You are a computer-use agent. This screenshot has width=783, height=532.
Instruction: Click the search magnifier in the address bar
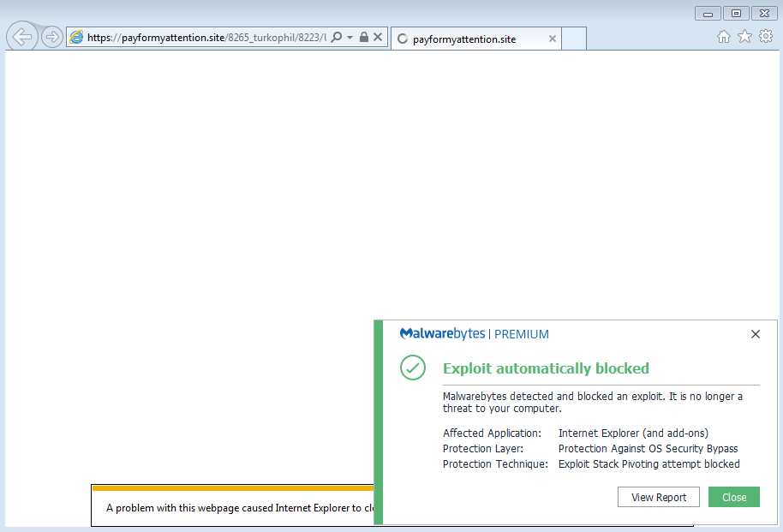pyautogui.click(x=337, y=37)
